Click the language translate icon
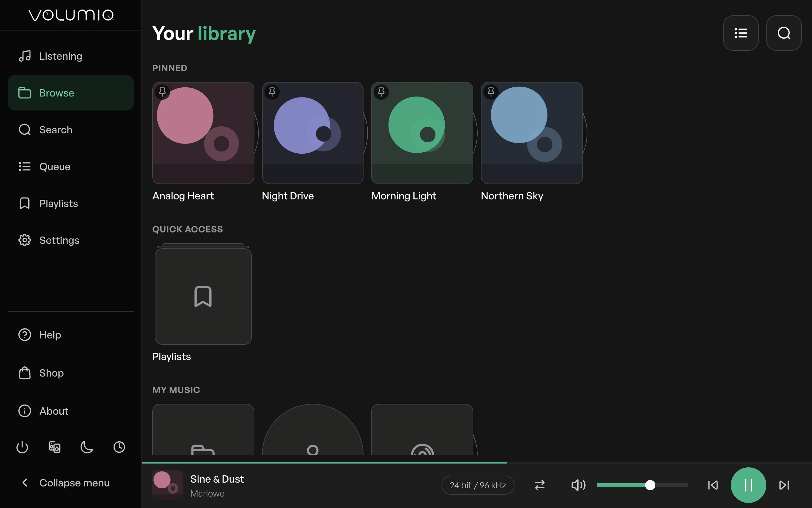Screen dimensions: 812x508 point(54,447)
